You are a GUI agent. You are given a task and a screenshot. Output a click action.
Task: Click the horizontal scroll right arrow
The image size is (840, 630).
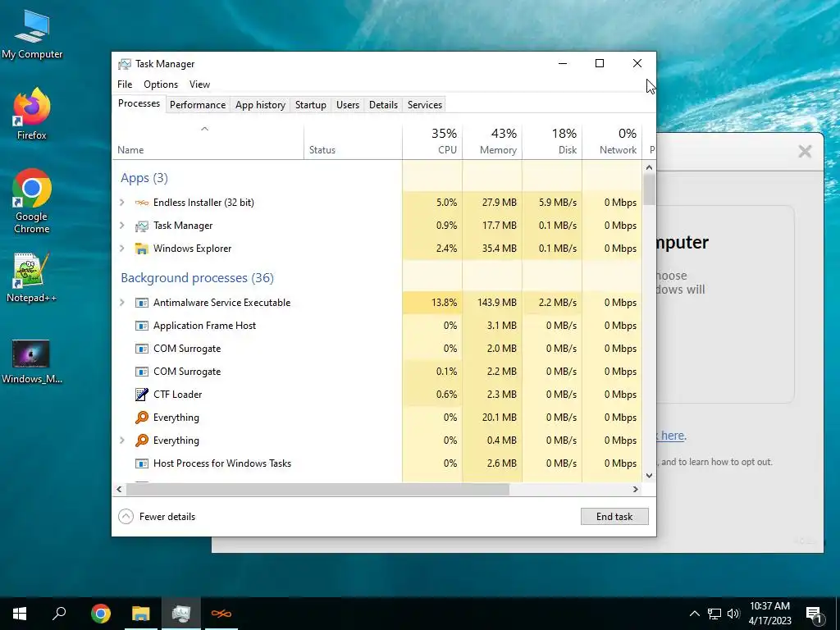pos(636,489)
